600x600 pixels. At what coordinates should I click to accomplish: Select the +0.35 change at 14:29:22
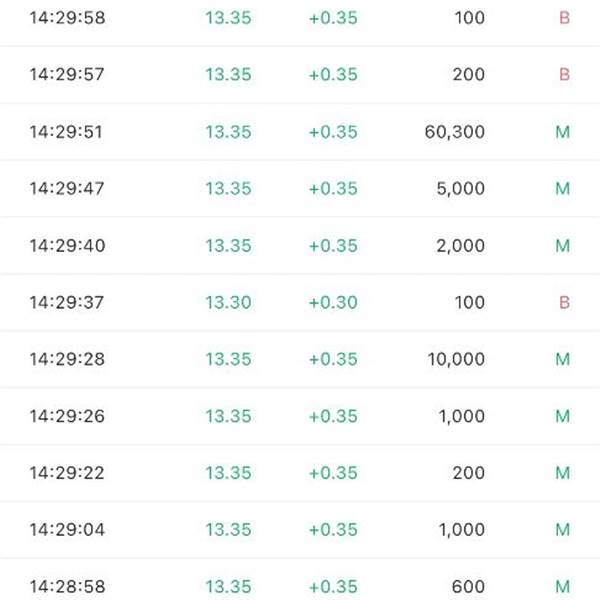pos(333,473)
